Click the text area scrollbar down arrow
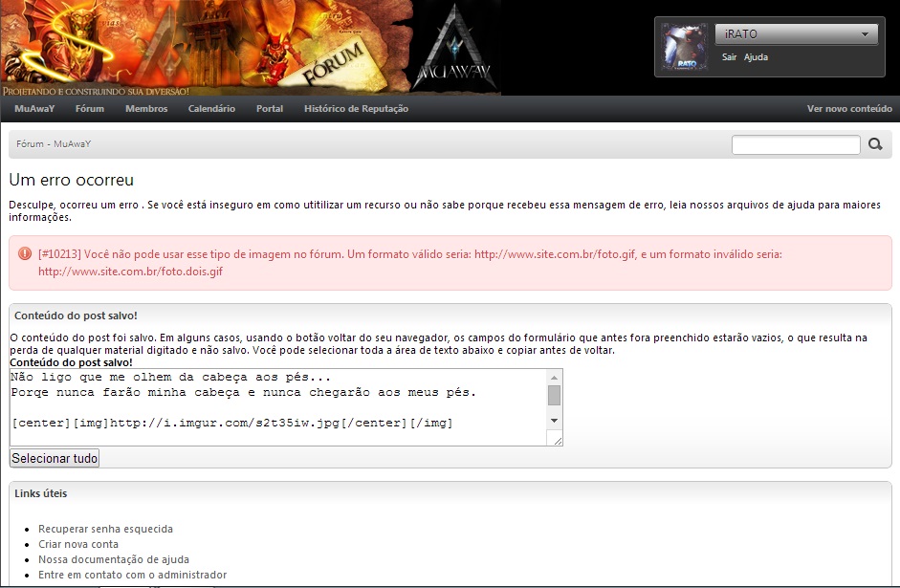 (554, 421)
